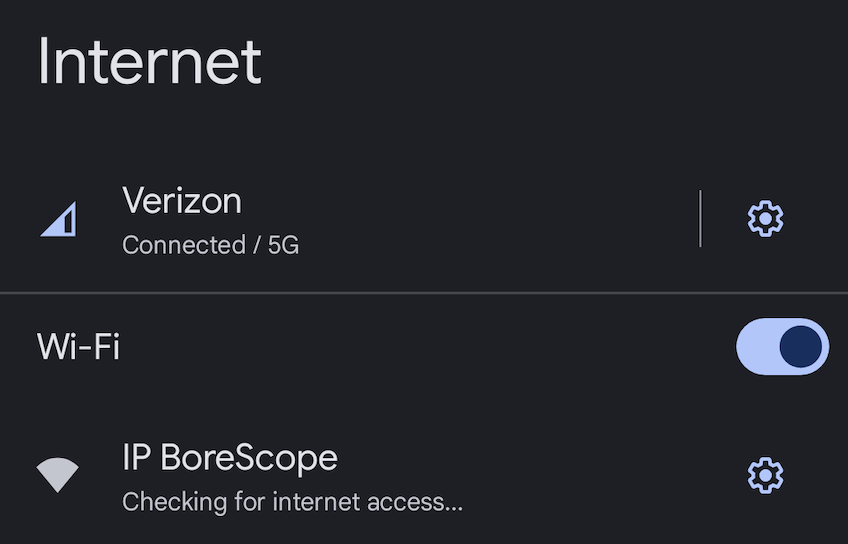Click the dark knob of the Wi-Fi toggle
This screenshot has height=544, width=848.
tap(800, 346)
